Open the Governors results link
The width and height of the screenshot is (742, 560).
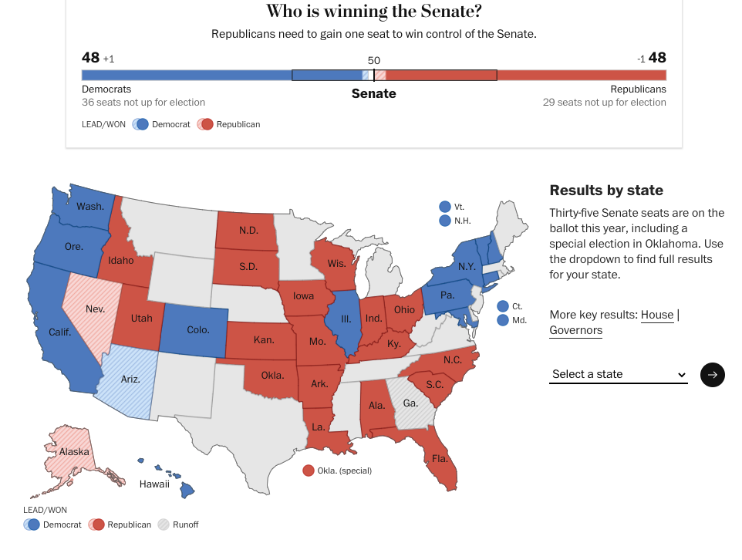(575, 330)
